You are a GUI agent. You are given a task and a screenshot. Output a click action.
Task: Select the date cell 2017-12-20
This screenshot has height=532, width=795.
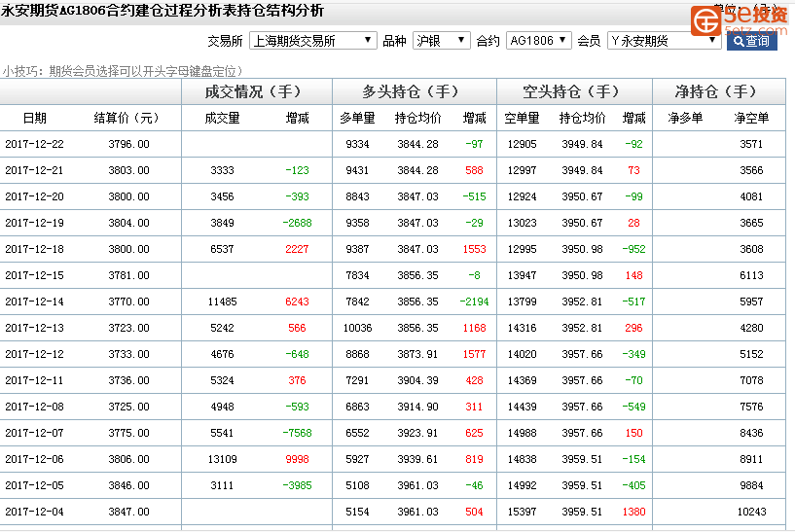[x=34, y=196]
